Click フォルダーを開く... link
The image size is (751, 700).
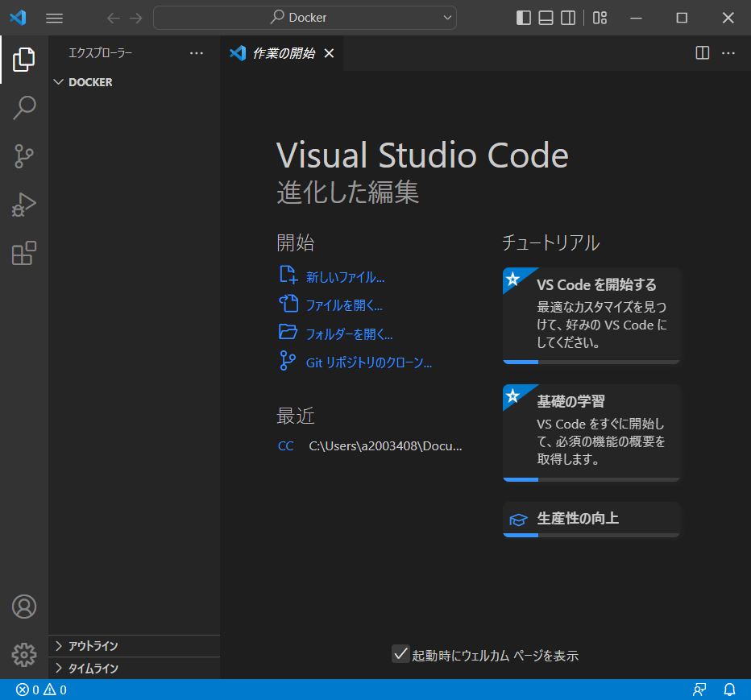pyautogui.click(x=349, y=333)
